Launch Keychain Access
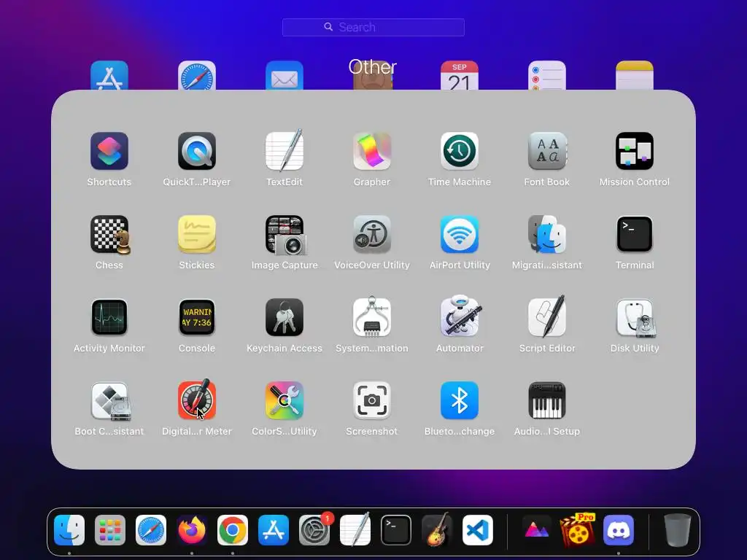Viewport: 747px width, 560px height. pos(285,317)
